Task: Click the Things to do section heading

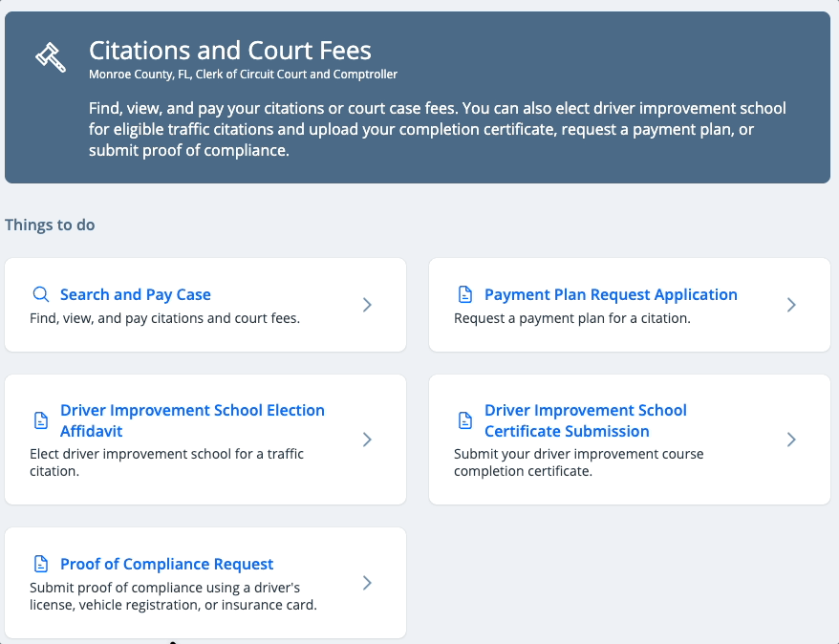Action: tap(50, 225)
